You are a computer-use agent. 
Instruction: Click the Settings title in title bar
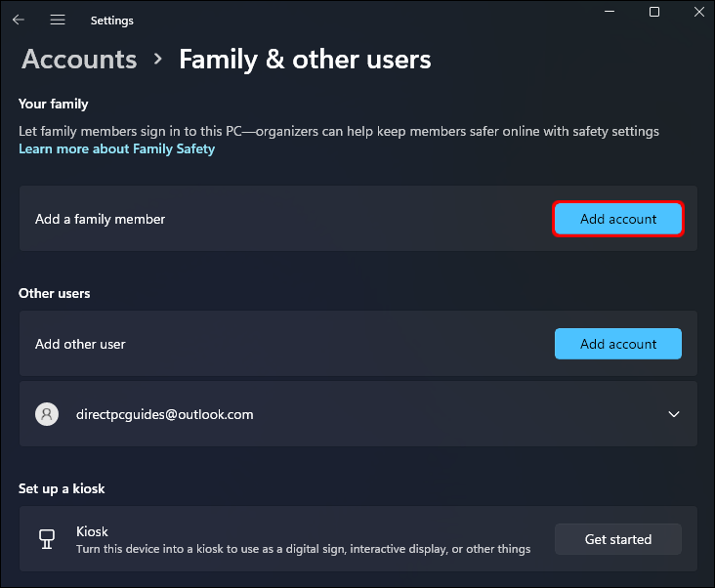tap(111, 20)
